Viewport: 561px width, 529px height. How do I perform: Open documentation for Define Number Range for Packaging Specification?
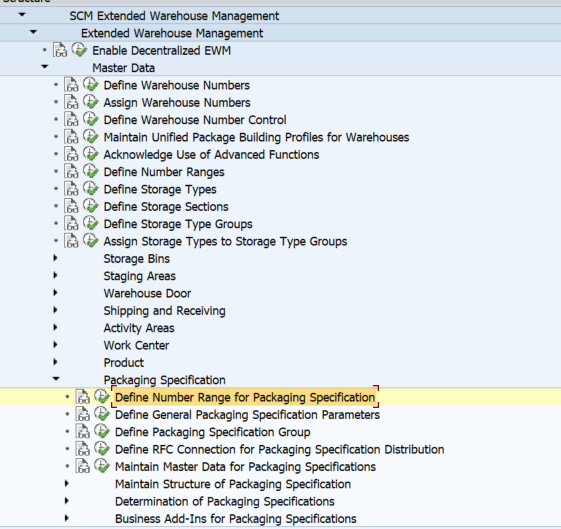pos(83,397)
